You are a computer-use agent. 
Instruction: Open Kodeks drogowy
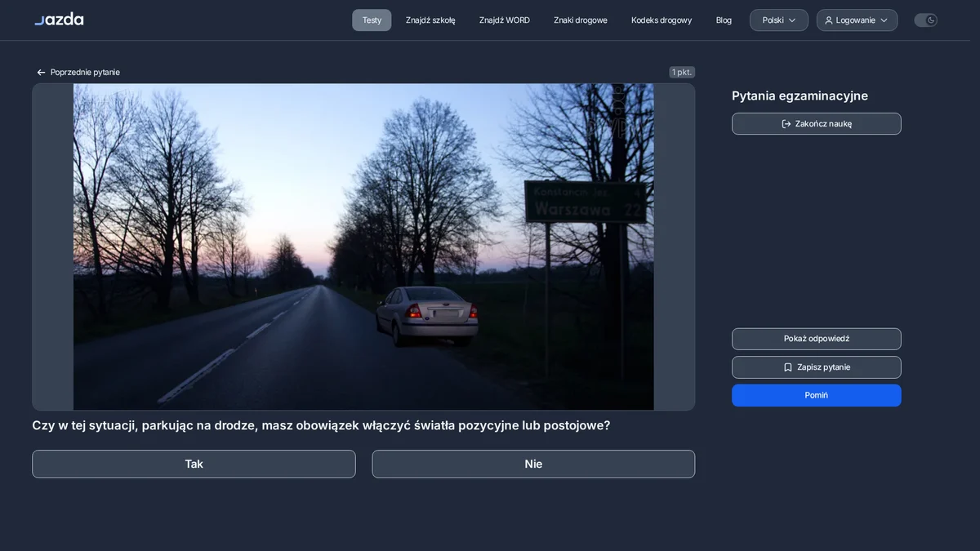click(x=661, y=20)
